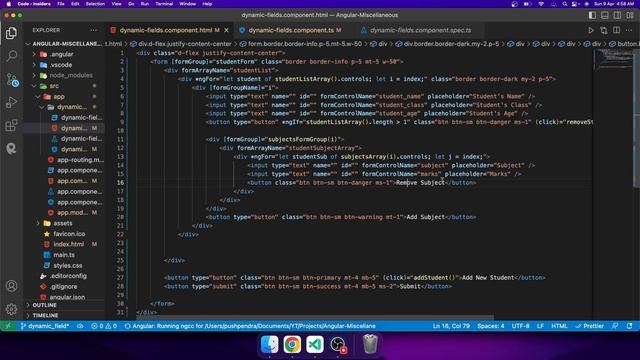Switch to dynamic-fields.component.spec.ts tab
640x360 pixels.
(420, 30)
